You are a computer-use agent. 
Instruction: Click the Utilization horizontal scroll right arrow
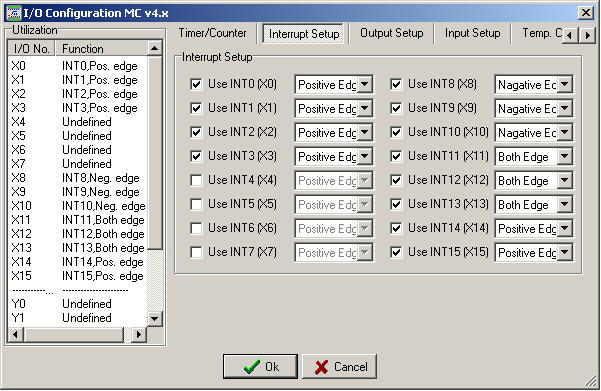click(x=139, y=335)
